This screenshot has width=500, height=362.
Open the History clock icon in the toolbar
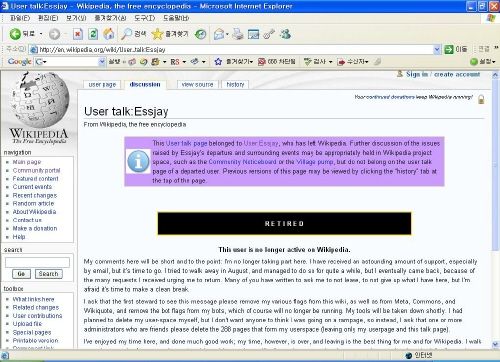[200, 34]
